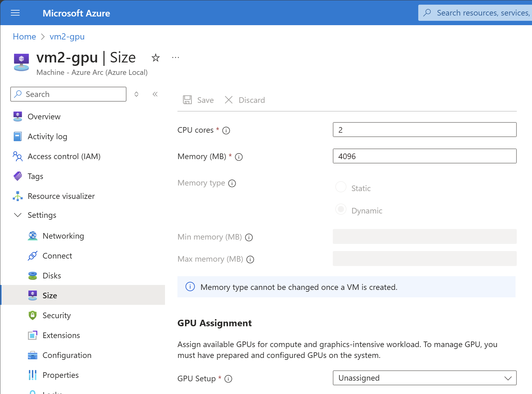This screenshot has height=394, width=532.
Task: Click the GPU Setup info icon
Action: click(x=228, y=379)
